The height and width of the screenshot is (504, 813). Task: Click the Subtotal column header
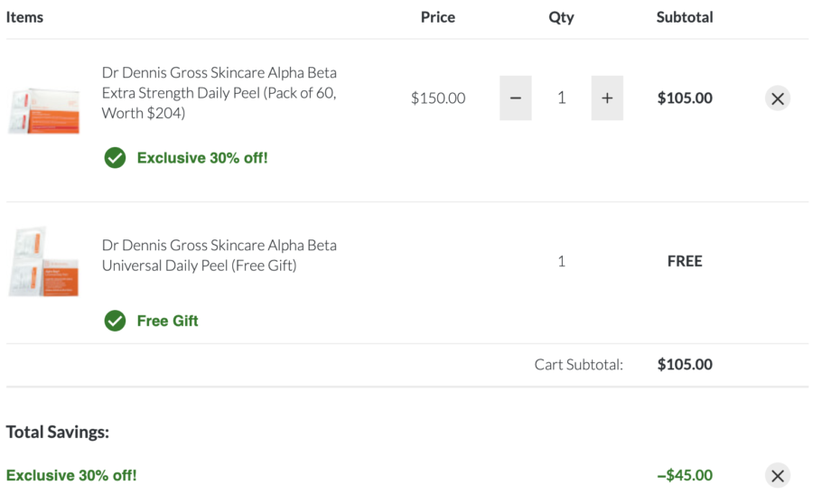click(685, 17)
